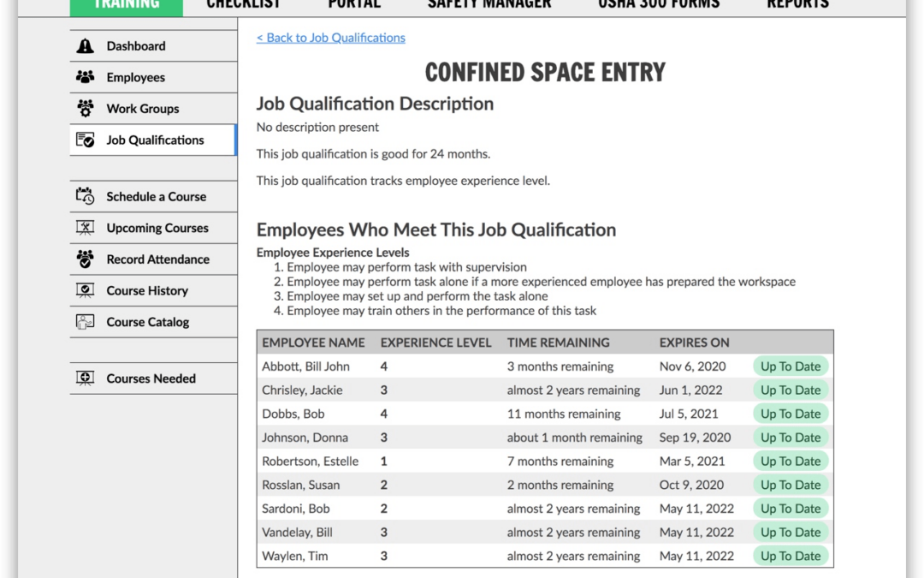
Task: Switch to the Portal tab
Action: click(354, 5)
